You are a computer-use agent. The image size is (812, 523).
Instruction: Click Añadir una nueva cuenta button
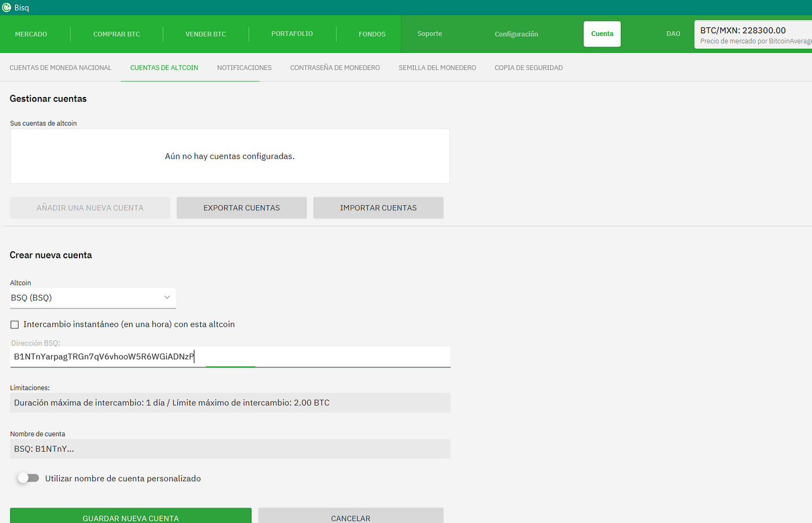click(90, 208)
